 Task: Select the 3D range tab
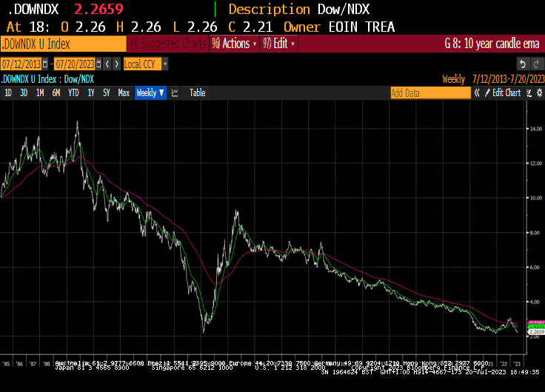point(24,92)
